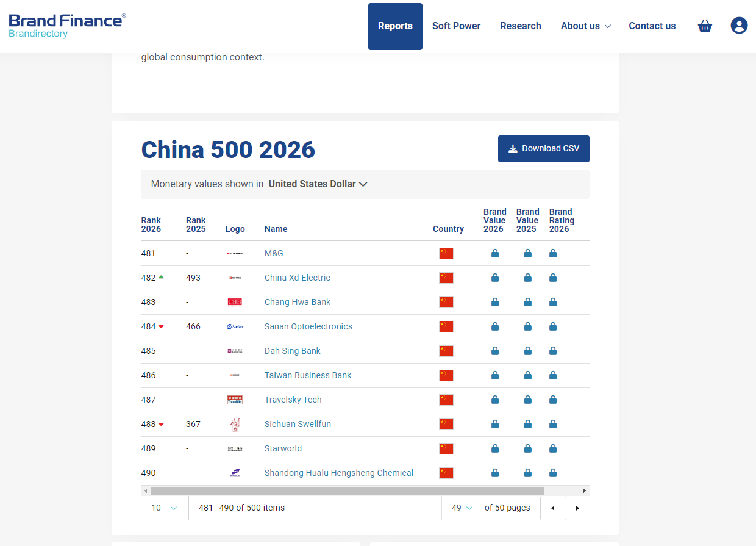Click Brand Rating 2026 lock for Taiwan Business Bank
Image resolution: width=756 pixels, height=546 pixels.
(x=553, y=375)
